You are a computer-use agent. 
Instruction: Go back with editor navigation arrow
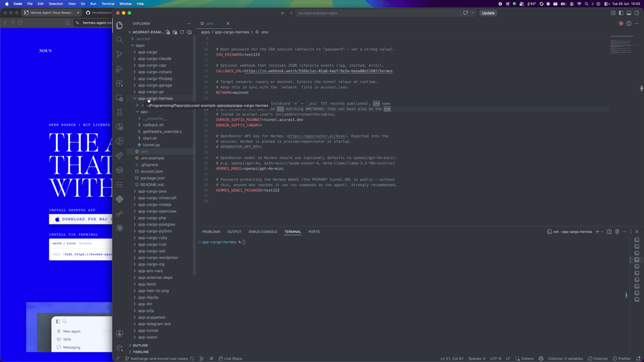[283, 13]
